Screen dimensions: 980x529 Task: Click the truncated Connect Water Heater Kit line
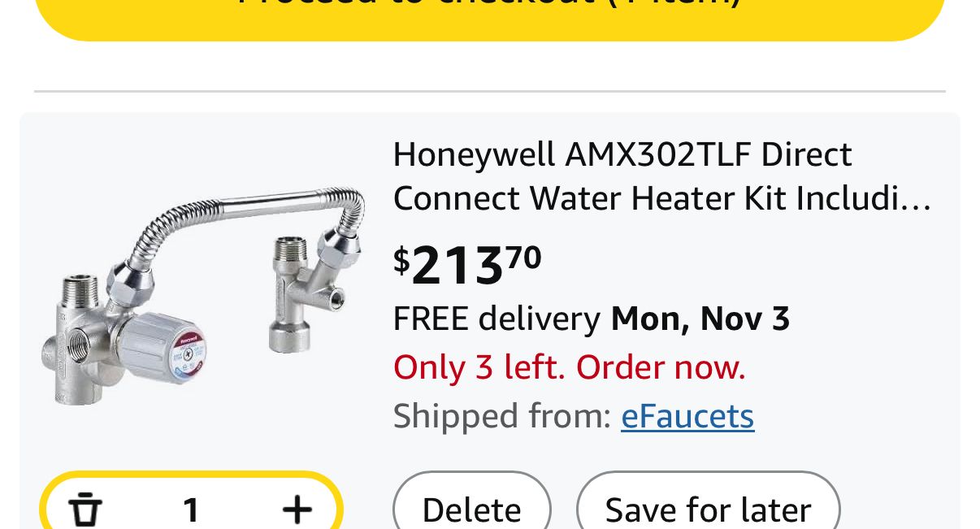(661, 198)
